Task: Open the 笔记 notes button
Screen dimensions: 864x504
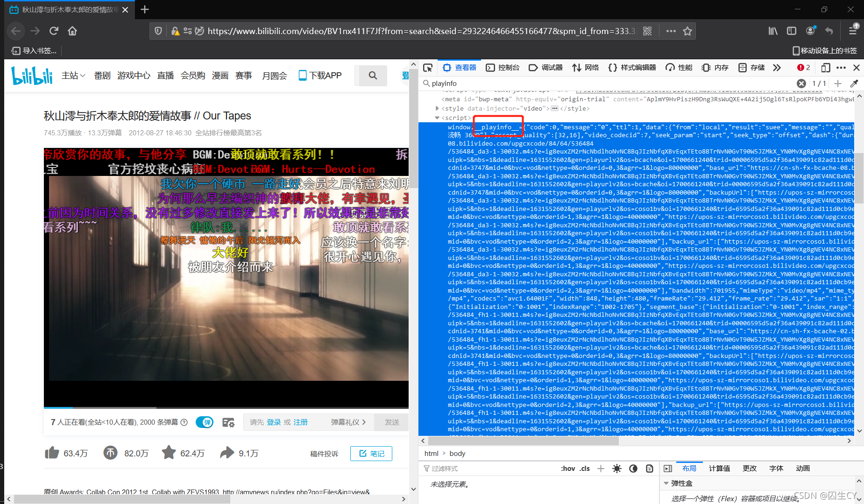Action: pos(371,454)
